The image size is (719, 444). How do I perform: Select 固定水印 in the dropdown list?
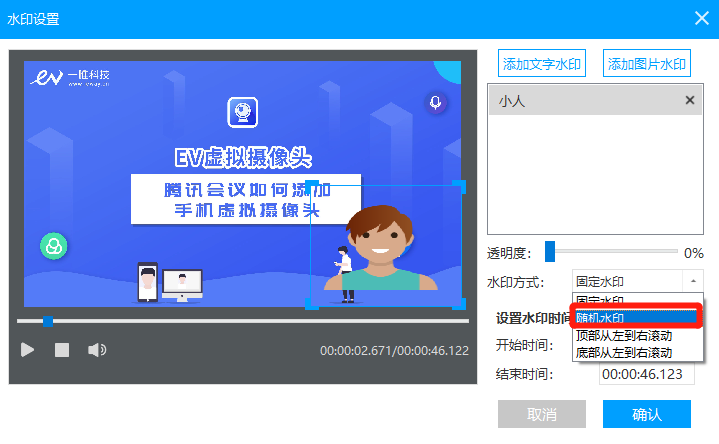[637, 300]
